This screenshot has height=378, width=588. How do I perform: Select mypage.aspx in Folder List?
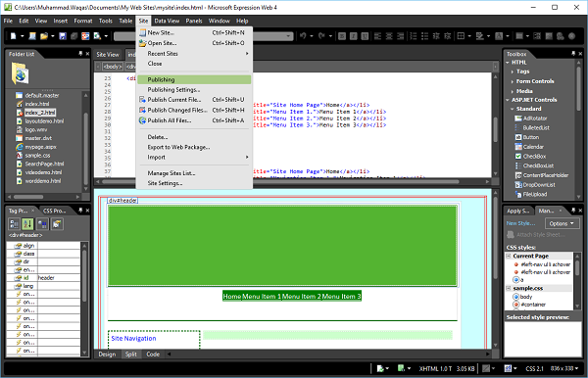pos(40,147)
